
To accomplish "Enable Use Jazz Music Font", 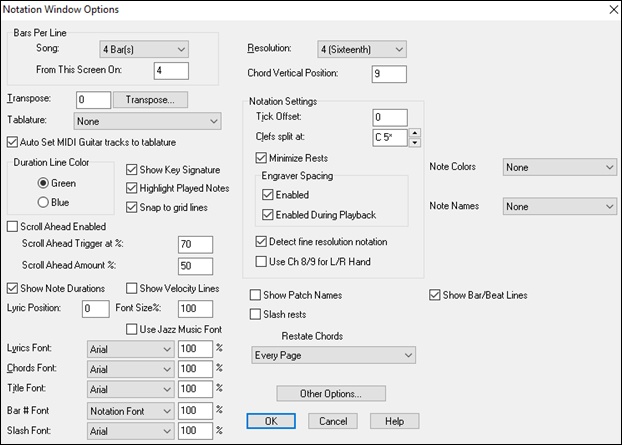I will [134, 329].
